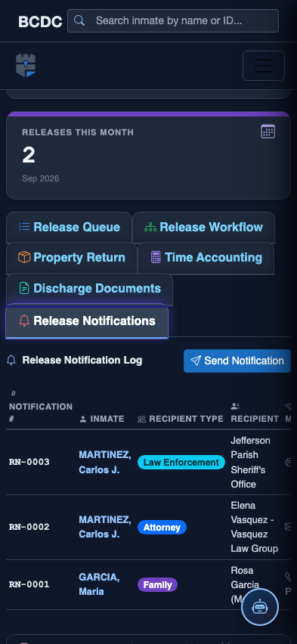Open the Release Queue tab
The image size is (297, 644).
tap(69, 227)
